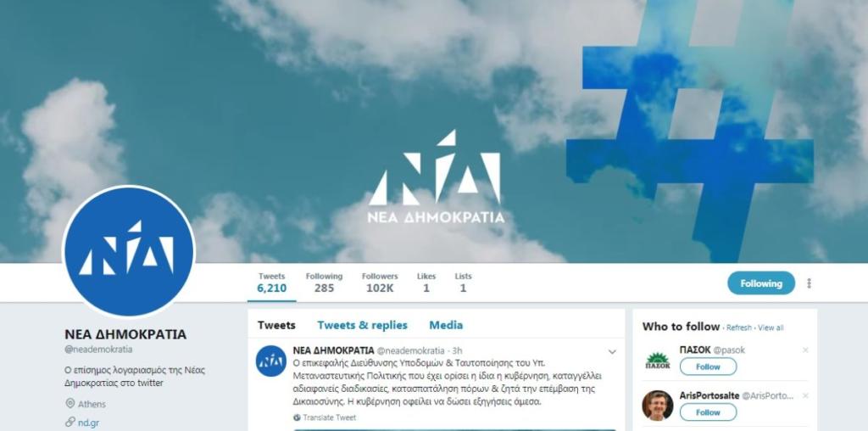Follow the ΠΑΣΟΚ account

coord(708,367)
